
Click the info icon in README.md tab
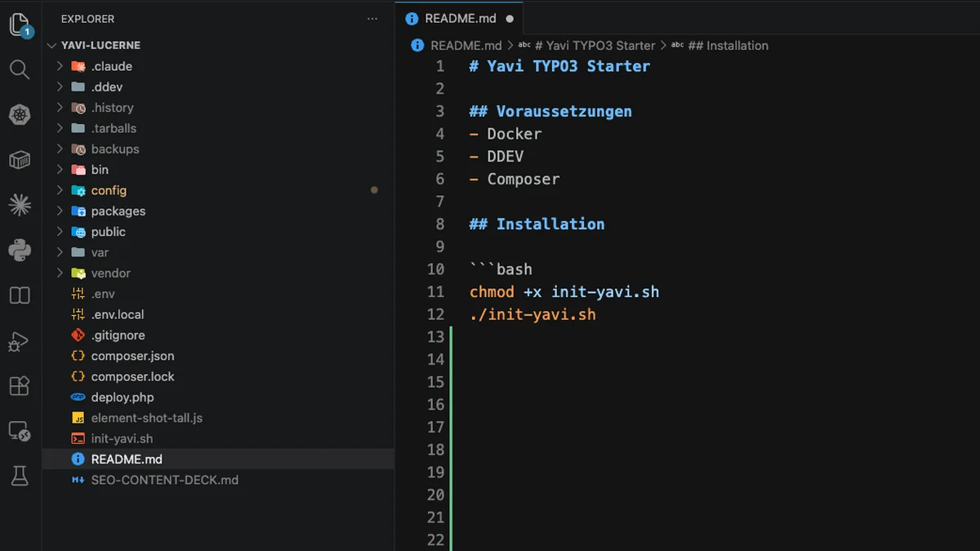tap(412, 19)
